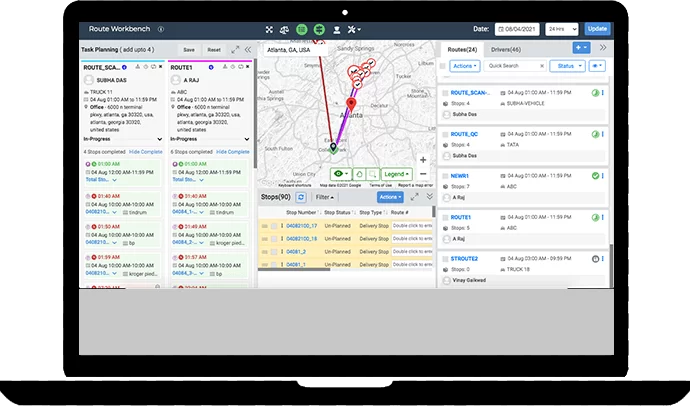Click Reset in Task Planning header
The width and height of the screenshot is (690, 406).
coord(214,50)
